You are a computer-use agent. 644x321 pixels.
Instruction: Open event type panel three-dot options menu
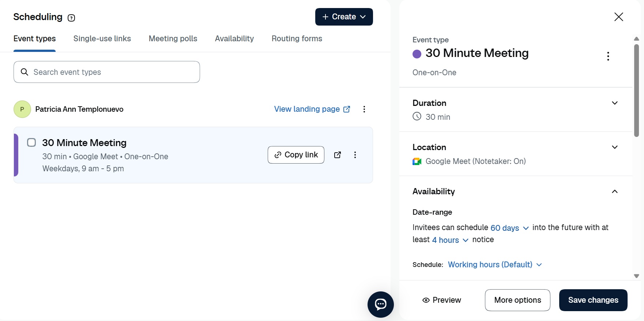click(x=608, y=56)
